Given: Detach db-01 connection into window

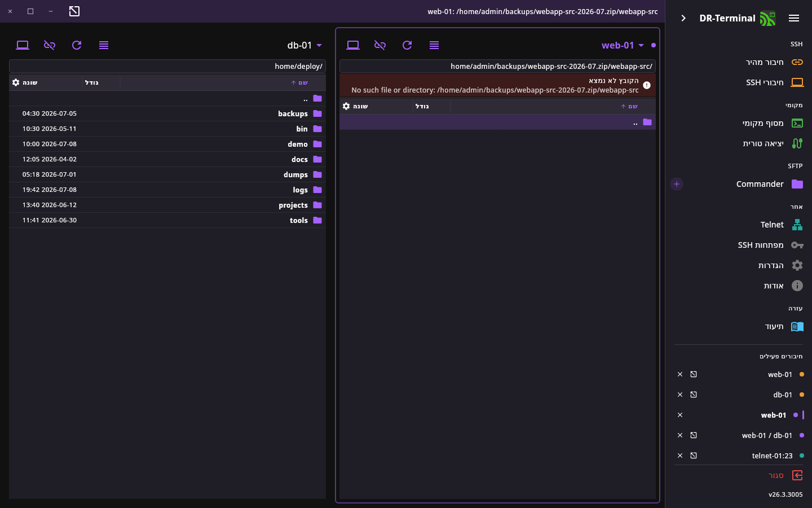Looking at the screenshot, I should pyautogui.click(x=694, y=395).
